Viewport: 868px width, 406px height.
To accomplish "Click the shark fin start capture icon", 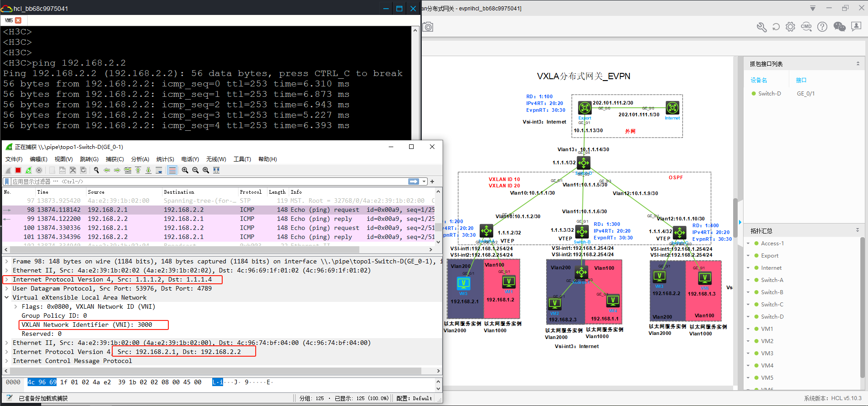I will (8, 170).
